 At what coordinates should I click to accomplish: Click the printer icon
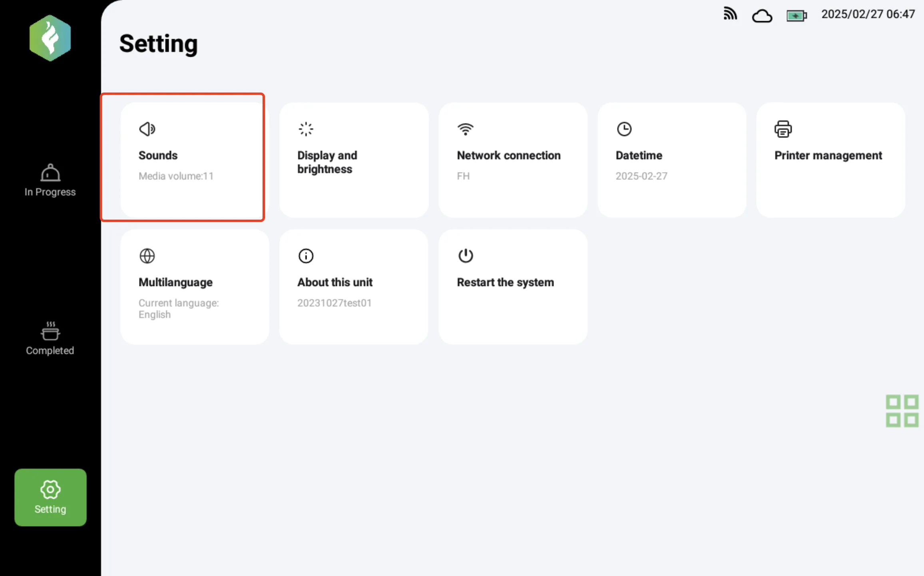click(x=783, y=129)
